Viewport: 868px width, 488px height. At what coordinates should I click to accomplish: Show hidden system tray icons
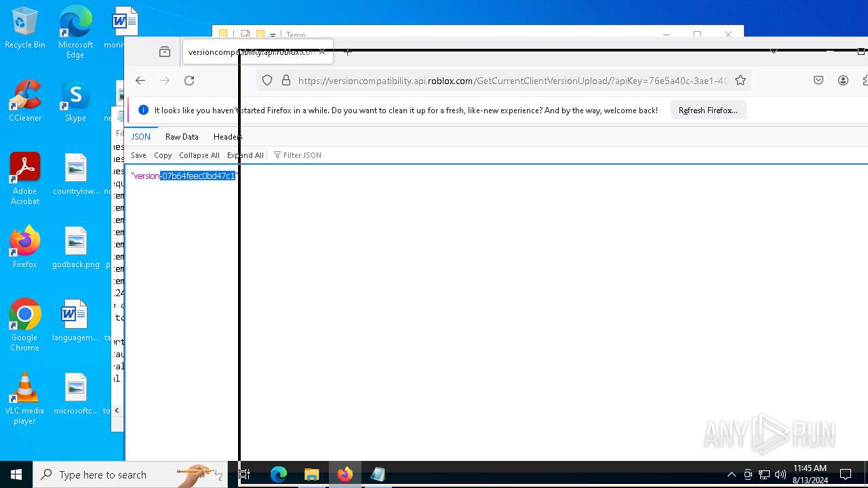pyautogui.click(x=731, y=474)
